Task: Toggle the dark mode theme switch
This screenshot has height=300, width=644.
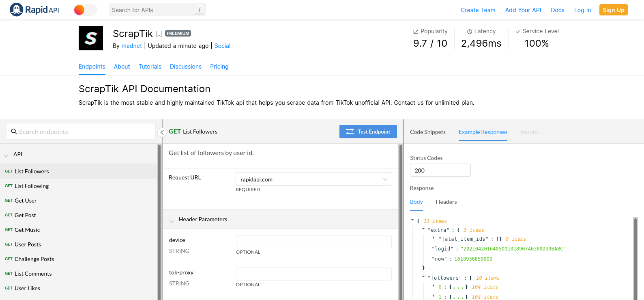Action: [x=86, y=10]
